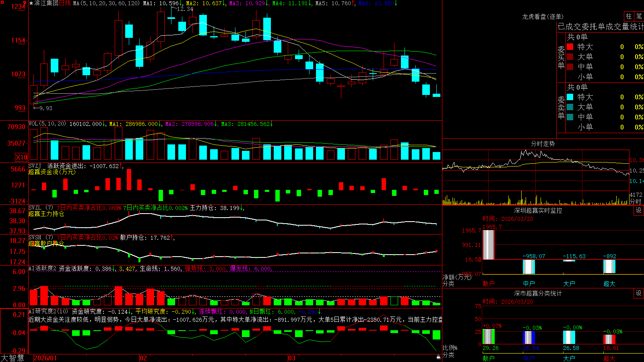Image resolution: width=644 pixels, height=362 pixels.
Task: Click the red question mark help icon
Action: pyautogui.click(x=25, y=3)
